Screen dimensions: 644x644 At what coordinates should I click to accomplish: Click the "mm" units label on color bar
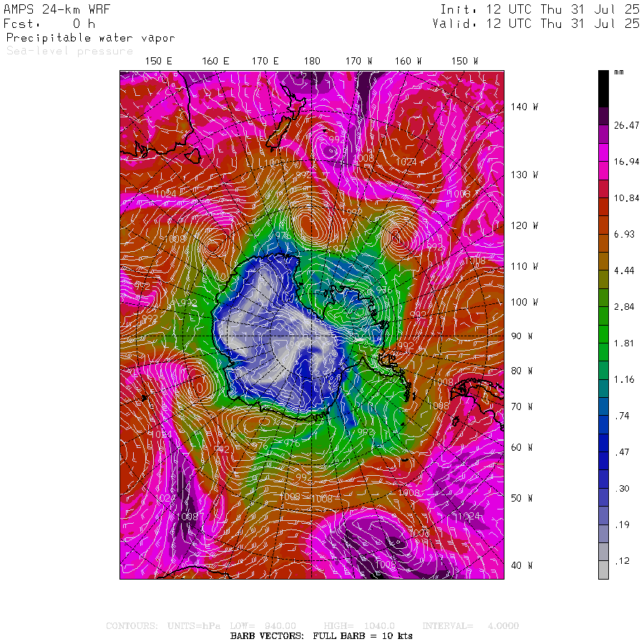(619, 72)
